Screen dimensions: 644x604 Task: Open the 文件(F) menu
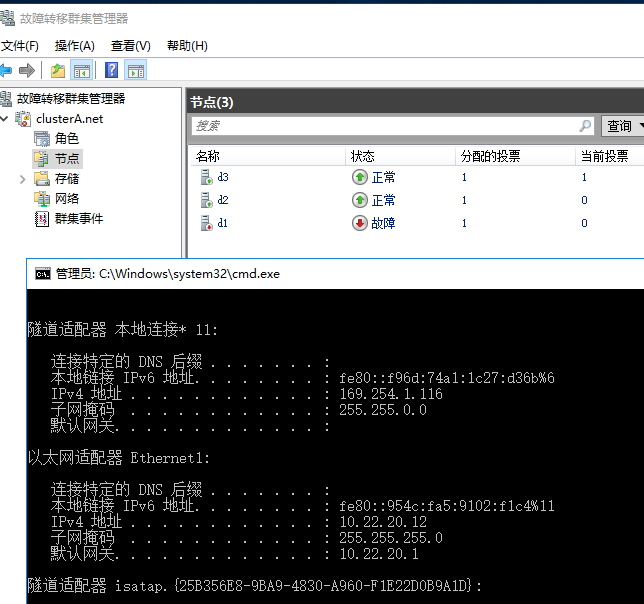click(x=20, y=46)
